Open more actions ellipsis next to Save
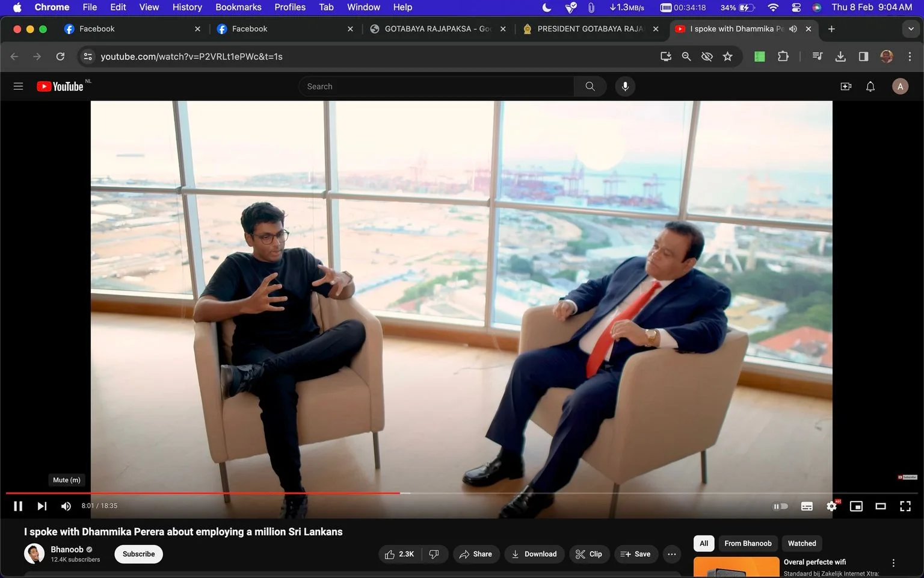 point(672,555)
